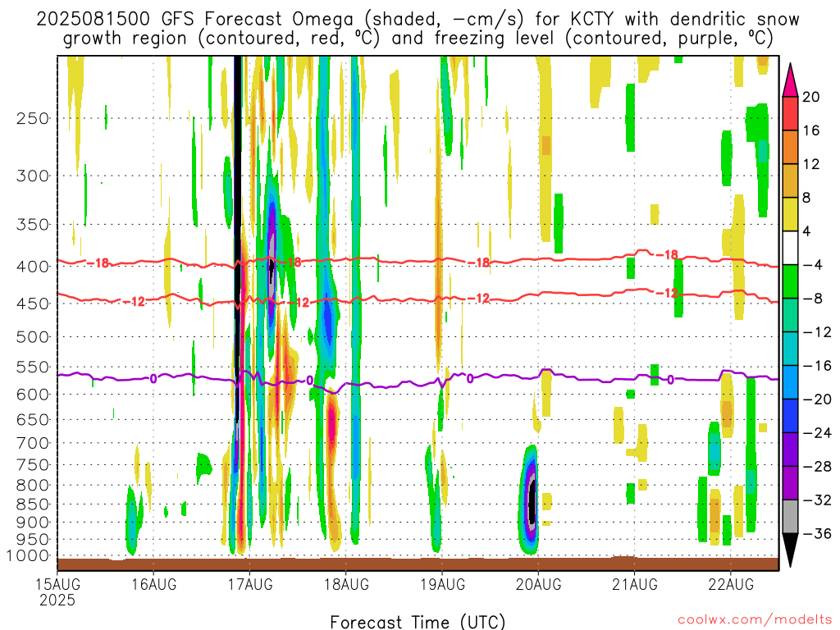Click the "-20" value on the colorbar scale
The height and width of the screenshot is (630, 840).
click(816, 399)
